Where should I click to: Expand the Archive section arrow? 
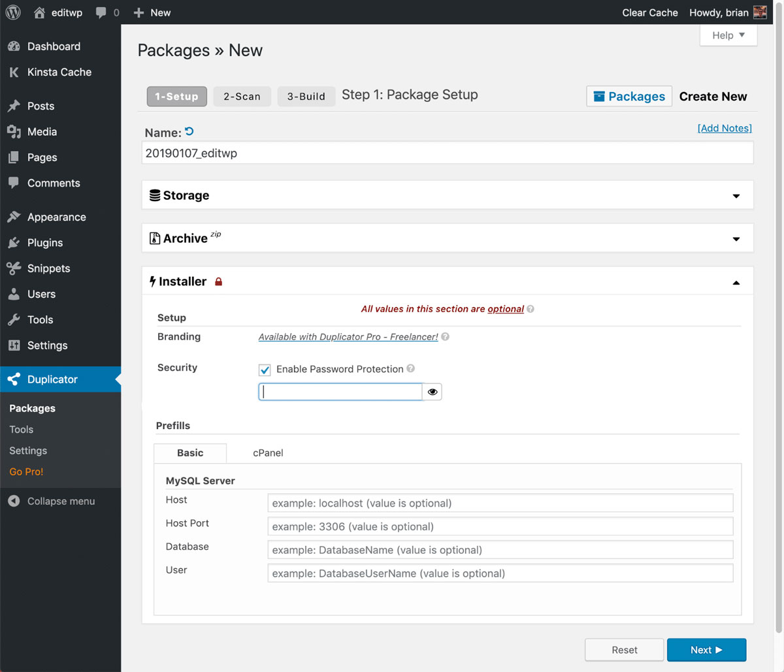[x=736, y=239]
